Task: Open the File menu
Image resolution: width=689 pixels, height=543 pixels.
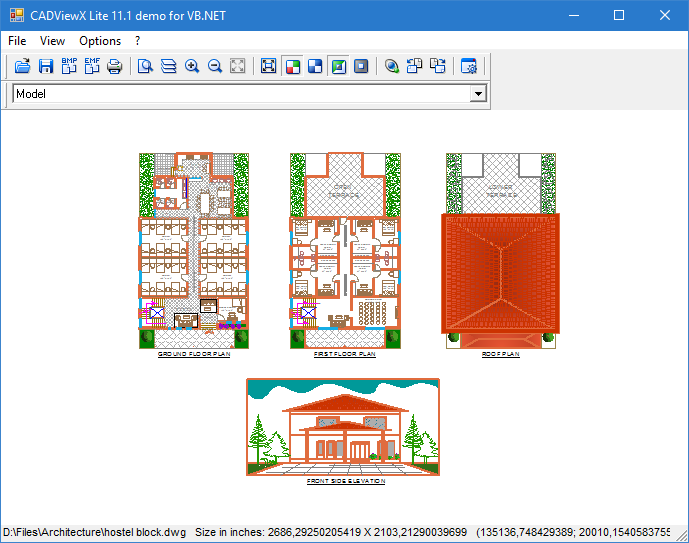Action: (x=17, y=41)
